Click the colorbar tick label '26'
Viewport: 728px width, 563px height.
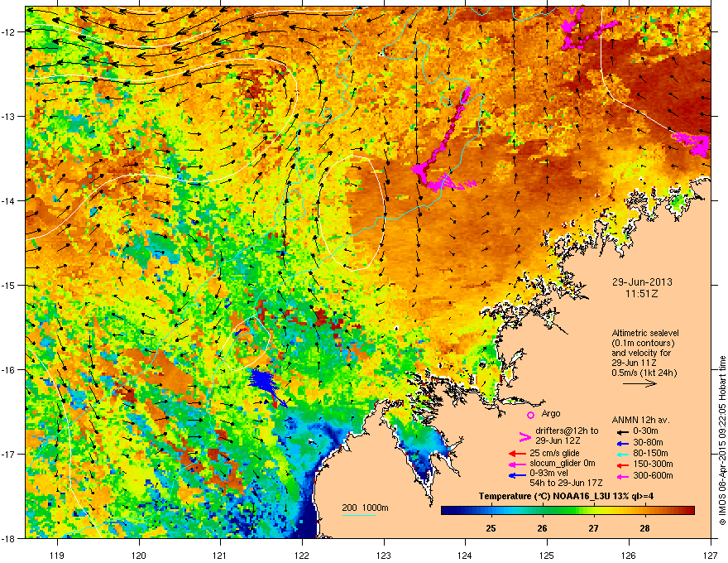pyautogui.click(x=543, y=528)
